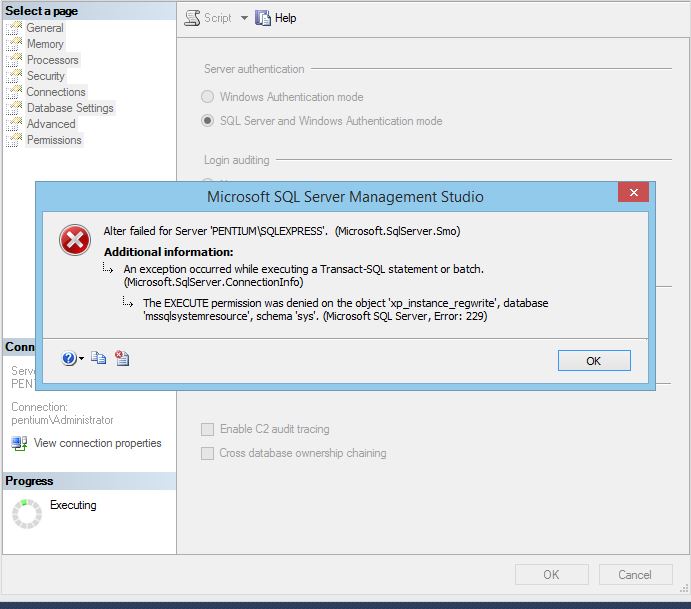Click the blue help icon in error dialog
Screen dimensions: 691x609
[x=69, y=359]
